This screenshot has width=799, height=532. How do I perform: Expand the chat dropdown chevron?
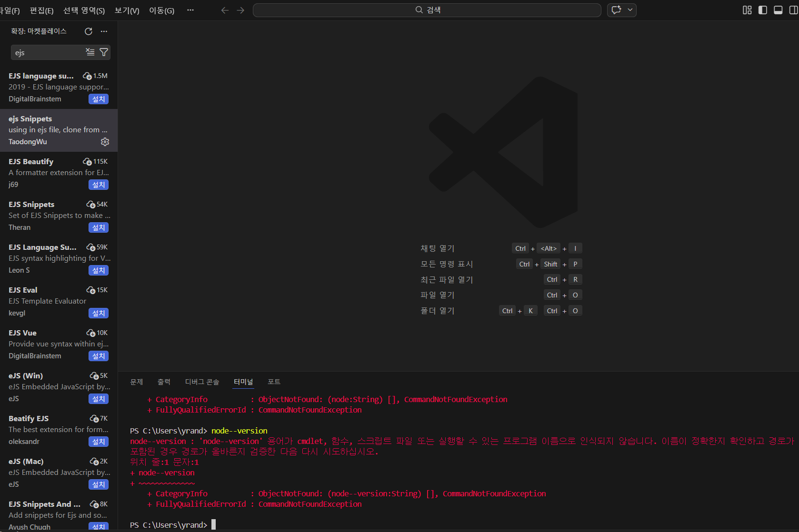630,10
